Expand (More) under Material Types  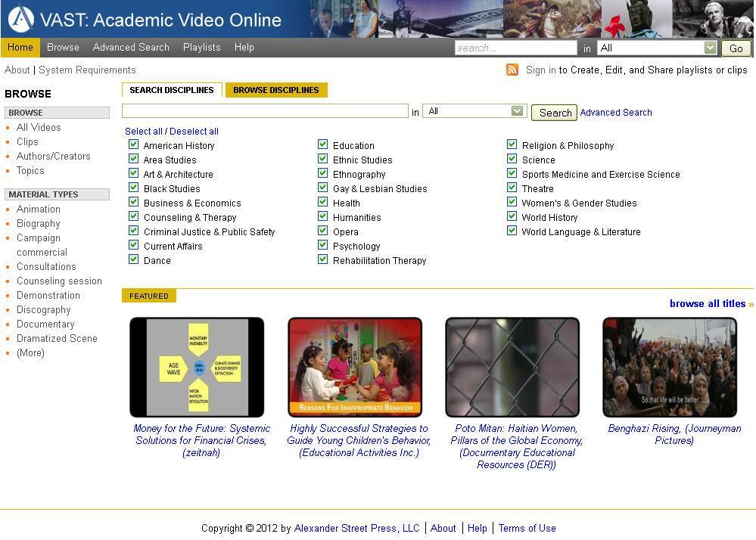click(30, 352)
